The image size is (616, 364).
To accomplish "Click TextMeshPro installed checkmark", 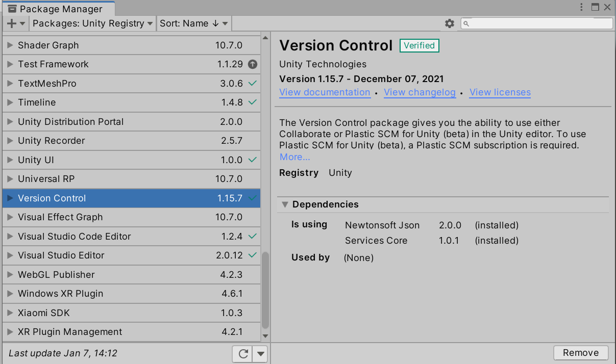I will (252, 83).
